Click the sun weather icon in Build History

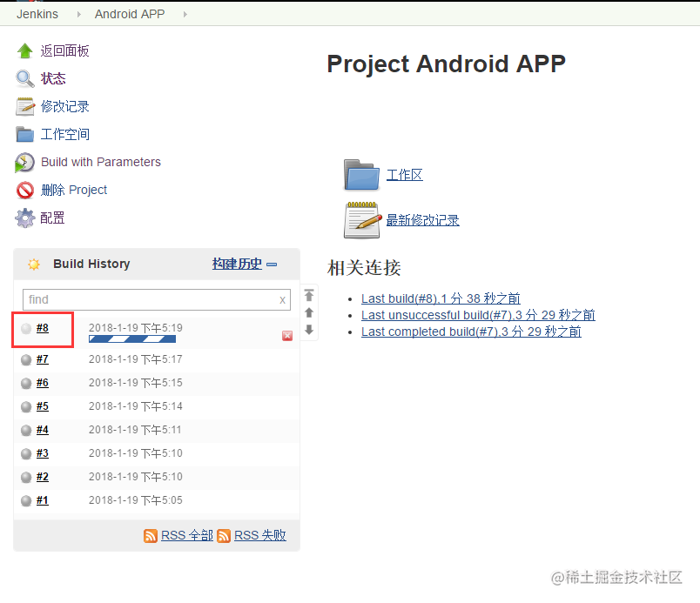click(x=34, y=264)
